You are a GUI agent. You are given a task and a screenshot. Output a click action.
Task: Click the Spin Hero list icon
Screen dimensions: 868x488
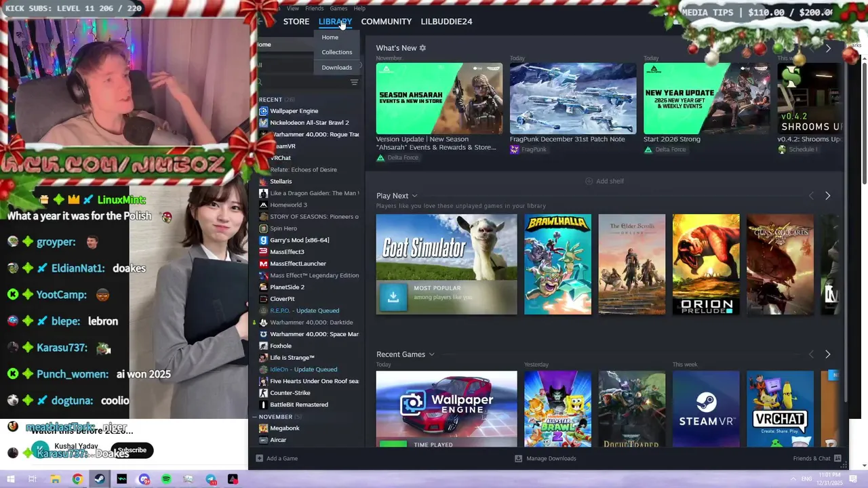tap(263, 228)
